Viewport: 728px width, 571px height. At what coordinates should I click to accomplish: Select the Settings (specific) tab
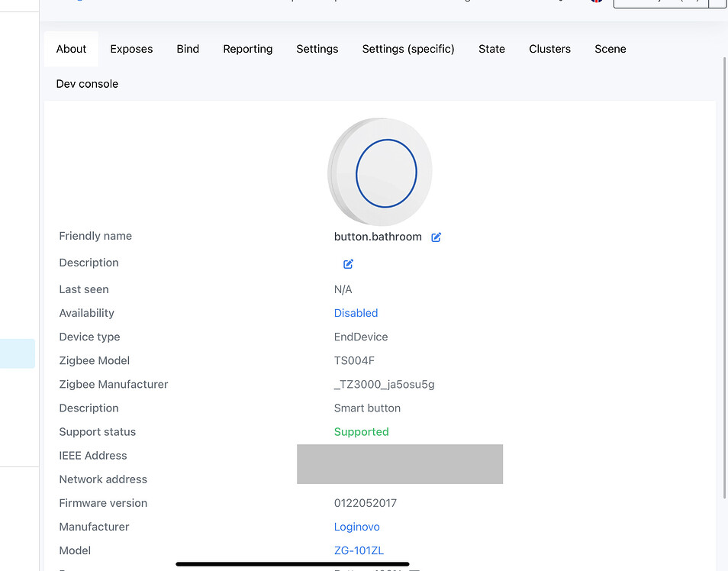408,49
